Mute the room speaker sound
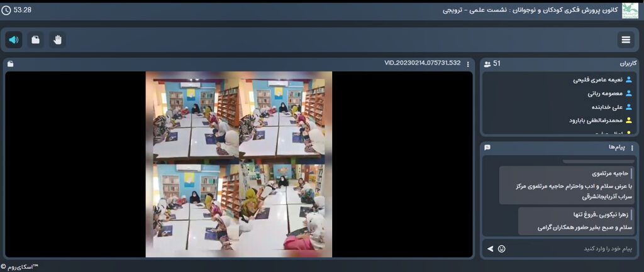Viewport: 644px width, 272px height. tap(14, 40)
